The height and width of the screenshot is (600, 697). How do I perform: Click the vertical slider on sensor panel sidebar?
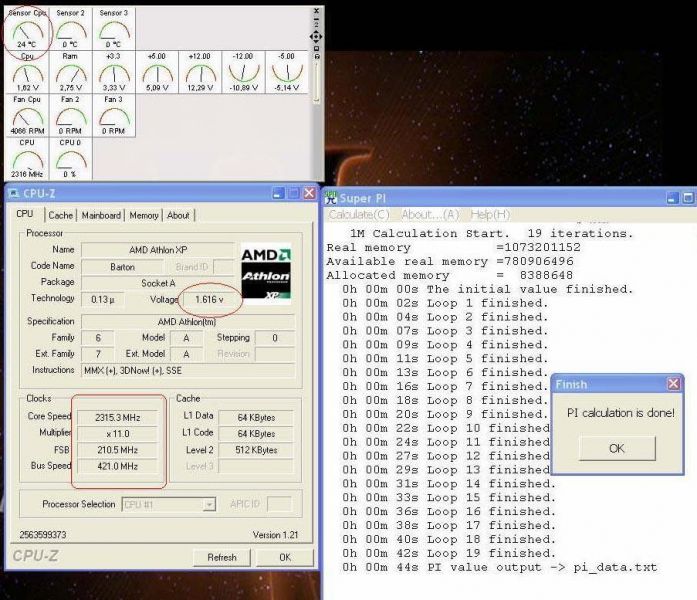(x=316, y=82)
